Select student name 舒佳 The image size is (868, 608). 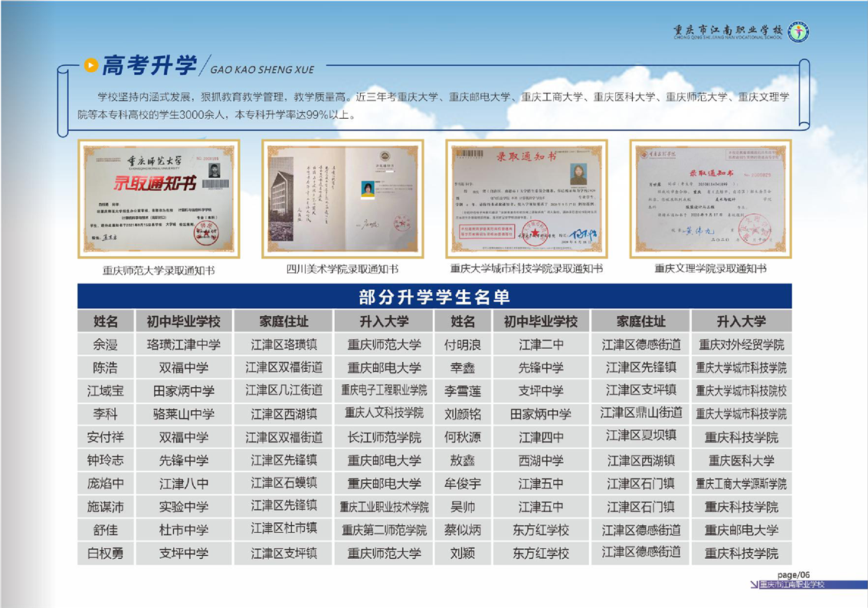click(105, 530)
